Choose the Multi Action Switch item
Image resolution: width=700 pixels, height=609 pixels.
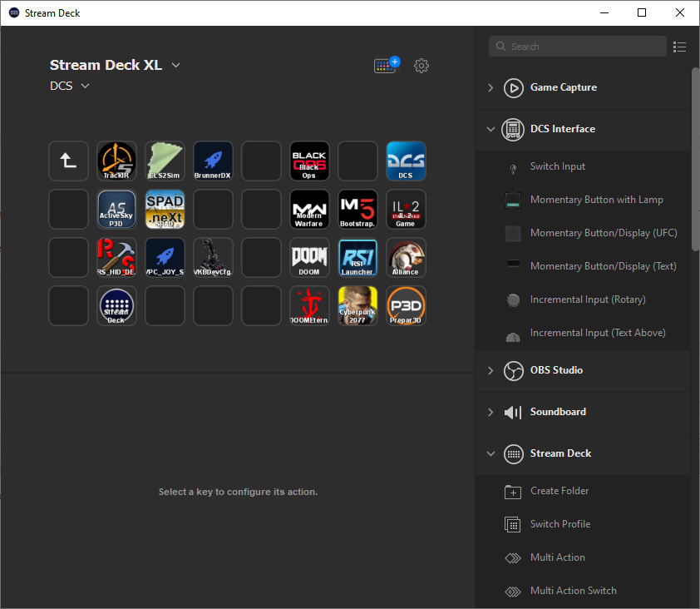point(584,591)
